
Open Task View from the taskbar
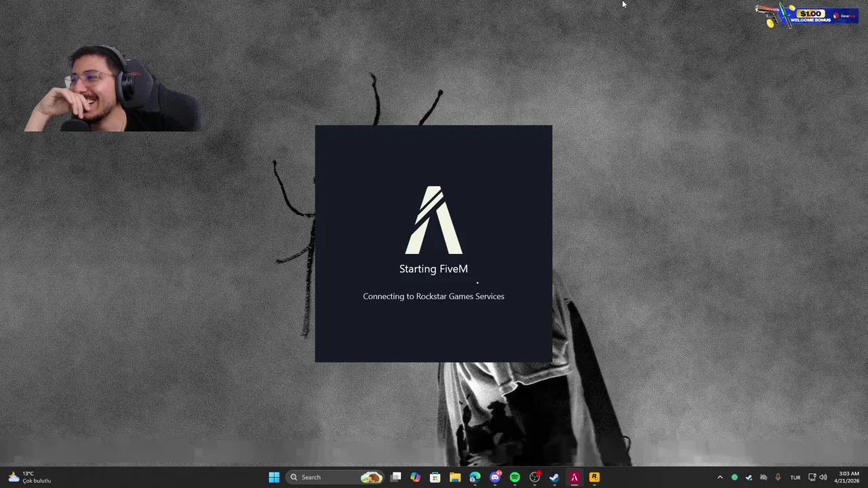(396, 477)
